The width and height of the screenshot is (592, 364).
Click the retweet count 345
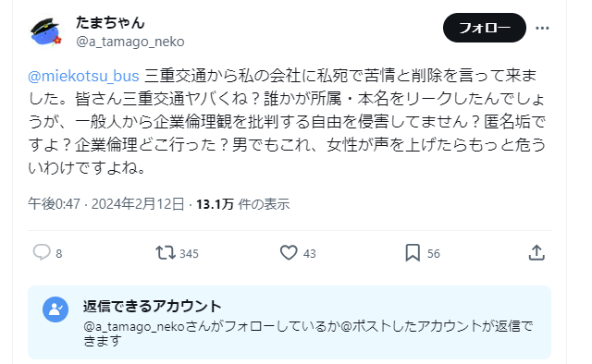coord(189,254)
